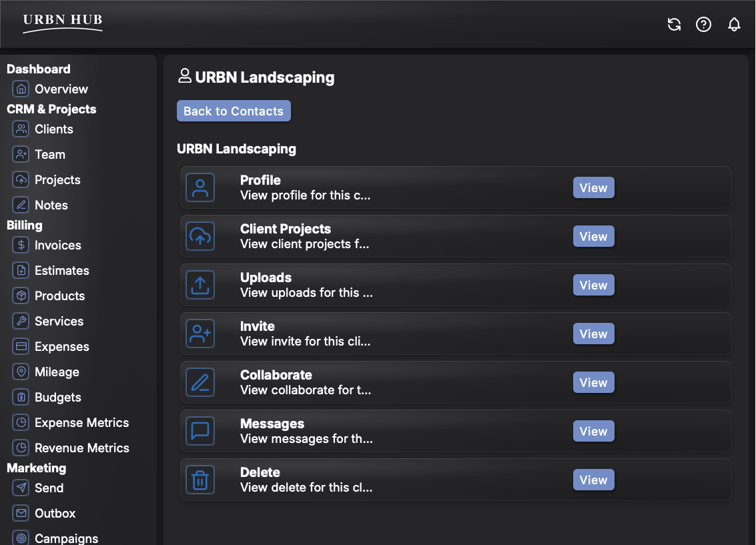The height and width of the screenshot is (545, 756).
Task: Open the notifications bell
Action: point(734,25)
